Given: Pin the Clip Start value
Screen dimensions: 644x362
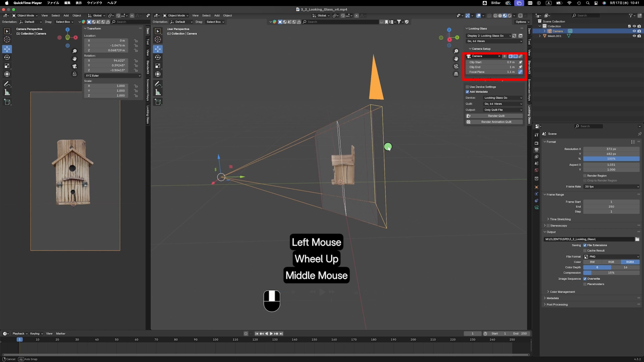Looking at the screenshot, I should (520, 62).
